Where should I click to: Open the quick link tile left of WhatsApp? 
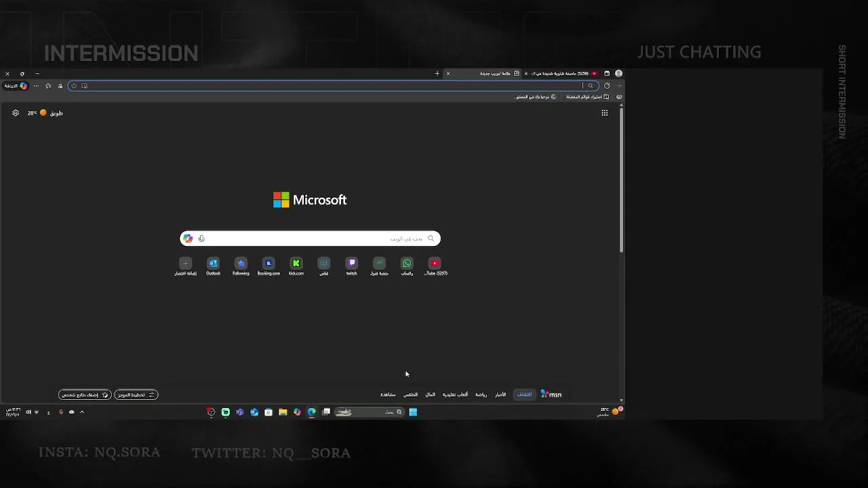(x=379, y=266)
